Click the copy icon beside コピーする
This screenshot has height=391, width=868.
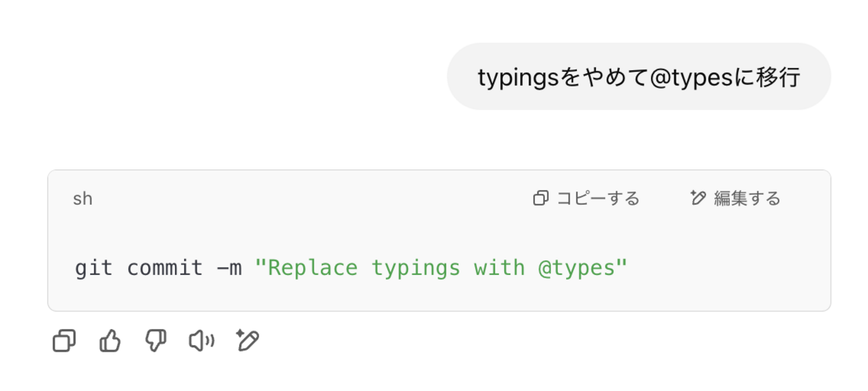coord(541,198)
